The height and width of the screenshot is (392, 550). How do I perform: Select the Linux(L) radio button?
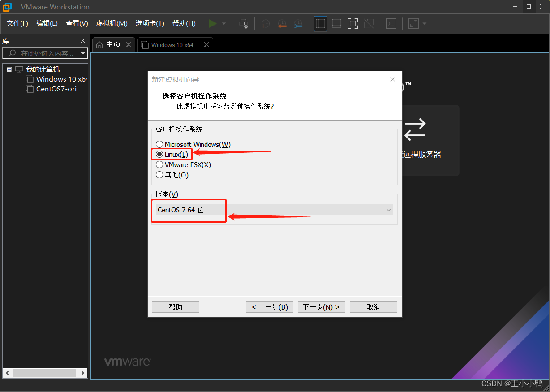pos(159,154)
